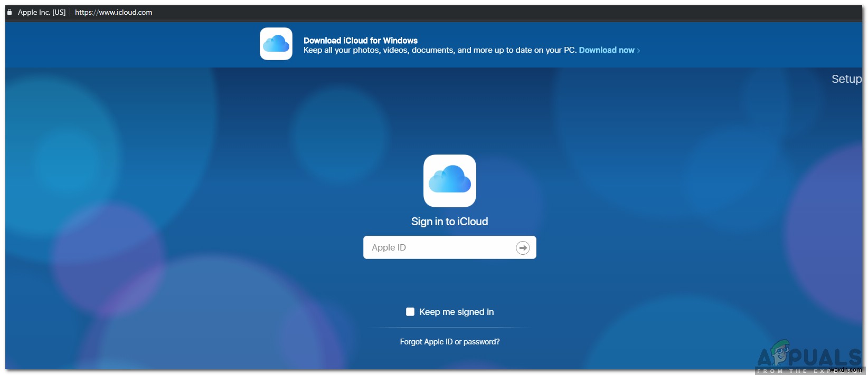
Task: Open the Forgot Apple ID or password link
Action: pos(450,342)
